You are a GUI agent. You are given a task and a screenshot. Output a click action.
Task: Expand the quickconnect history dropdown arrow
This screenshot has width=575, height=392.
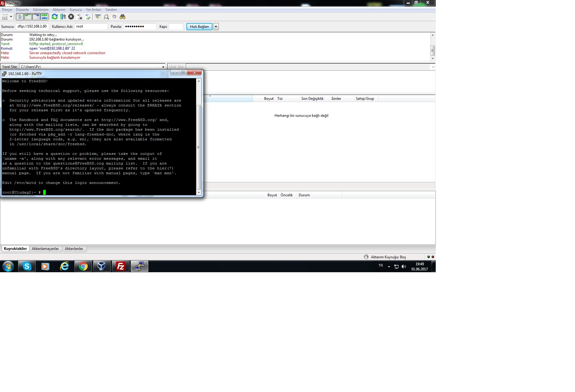tap(216, 27)
